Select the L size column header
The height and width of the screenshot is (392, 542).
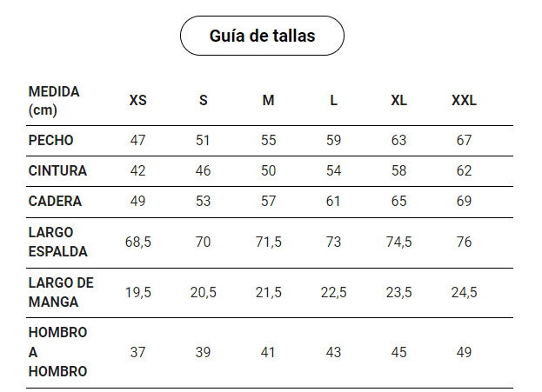coord(334,101)
